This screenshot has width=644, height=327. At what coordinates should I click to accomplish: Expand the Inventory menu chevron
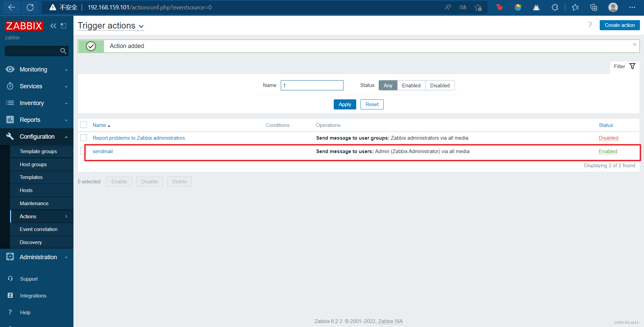click(66, 103)
